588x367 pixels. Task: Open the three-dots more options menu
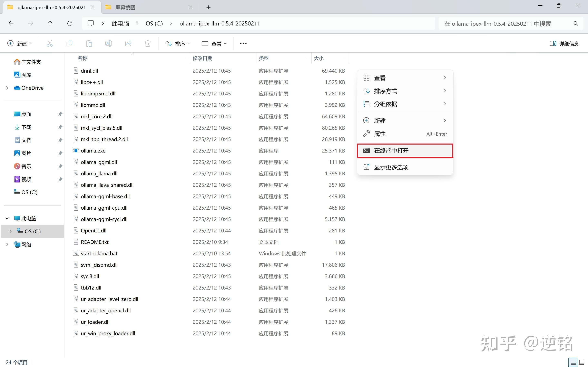pyautogui.click(x=243, y=43)
